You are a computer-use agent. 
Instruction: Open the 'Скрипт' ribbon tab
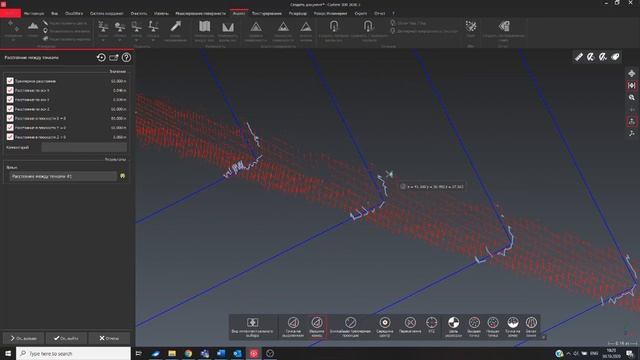[360, 13]
